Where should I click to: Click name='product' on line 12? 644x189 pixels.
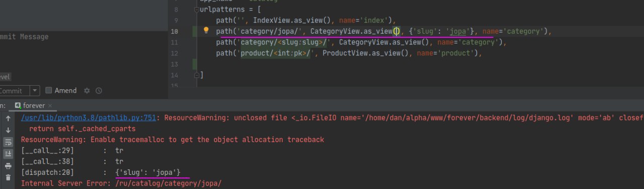point(445,53)
